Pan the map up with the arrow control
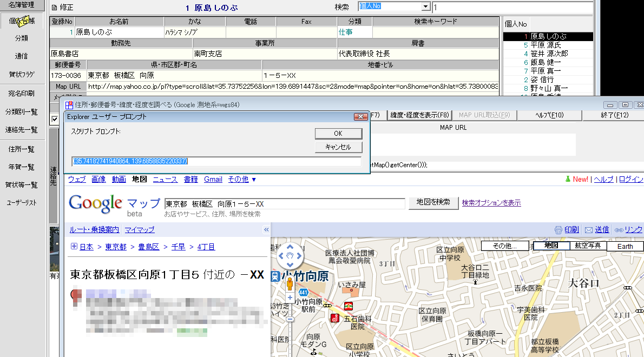The width and height of the screenshot is (644, 357). click(290, 247)
